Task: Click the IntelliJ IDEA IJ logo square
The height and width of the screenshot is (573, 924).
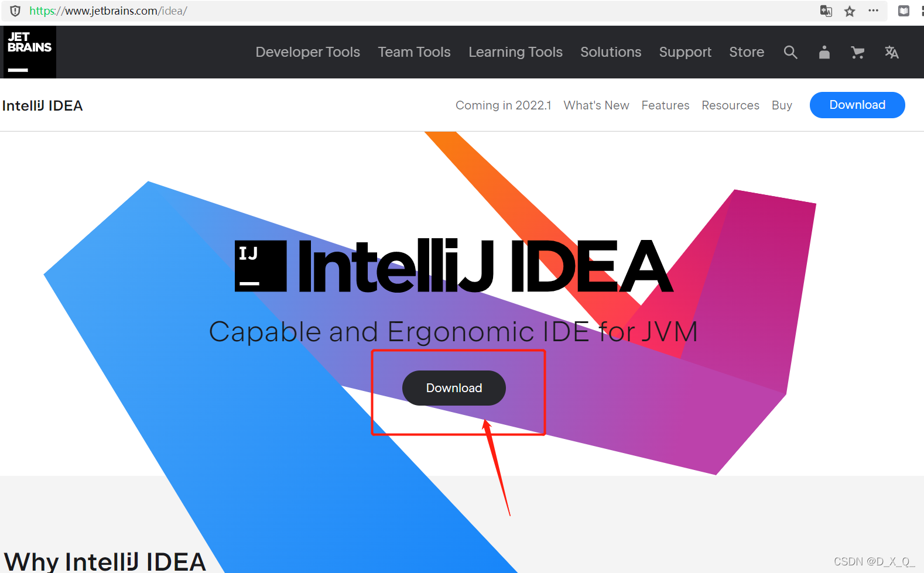Action: [261, 266]
